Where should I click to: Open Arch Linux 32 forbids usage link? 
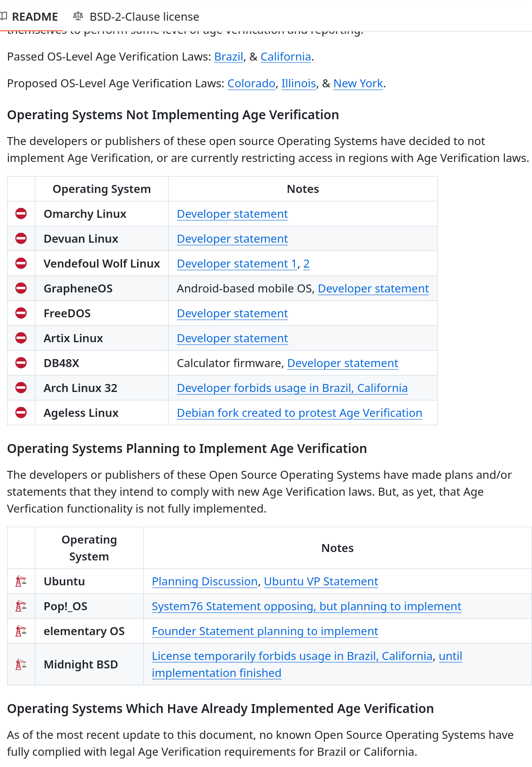click(x=292, y=388)
